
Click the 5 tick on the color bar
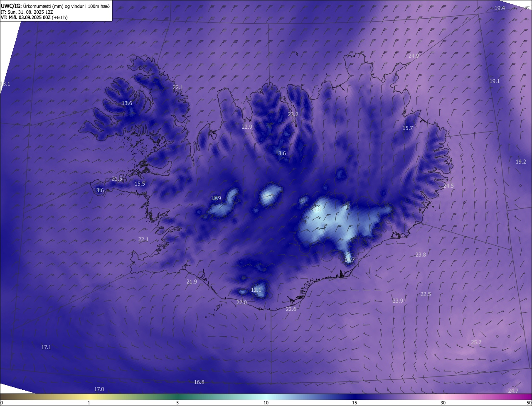[x=177, y=403]
